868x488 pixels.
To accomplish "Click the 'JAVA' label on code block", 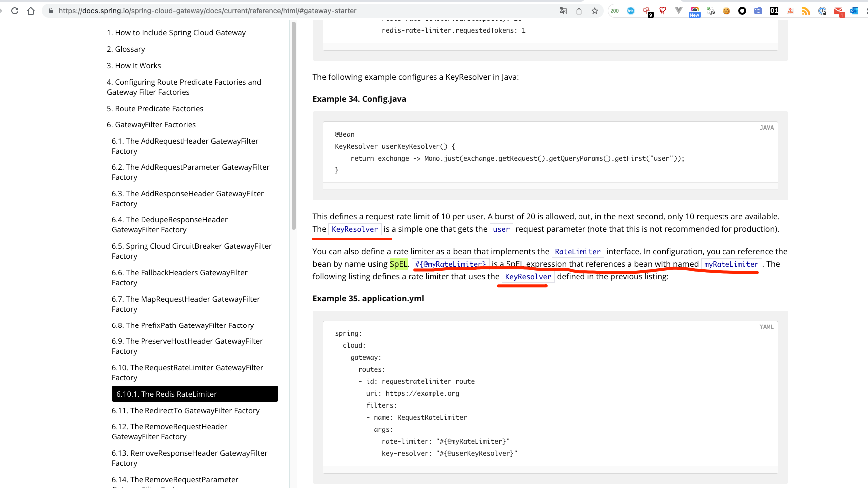I will [767, 128].
